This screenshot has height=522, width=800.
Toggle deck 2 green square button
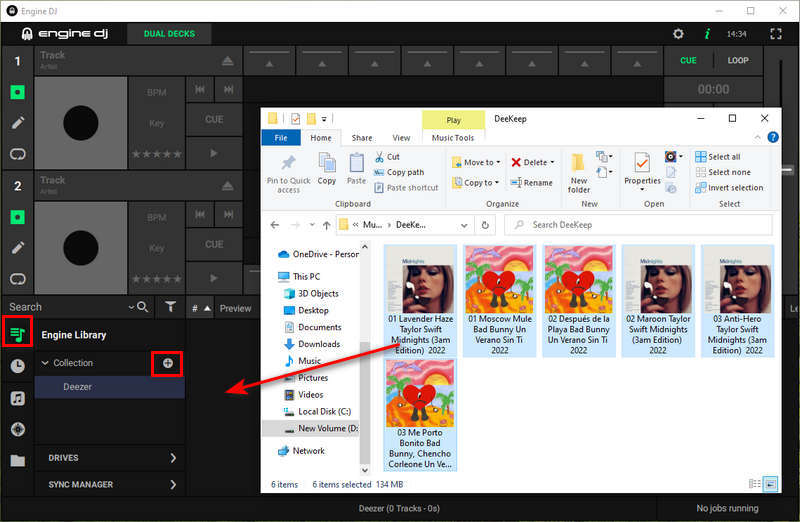pyautogui.click(x=17, y=217)
